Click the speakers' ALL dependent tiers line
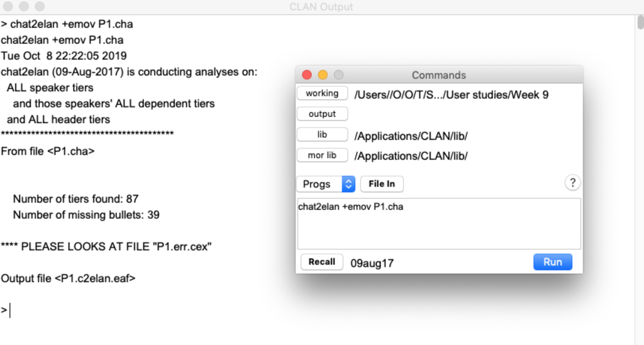This screenshot has height=345, width=644. pos(114,104)
